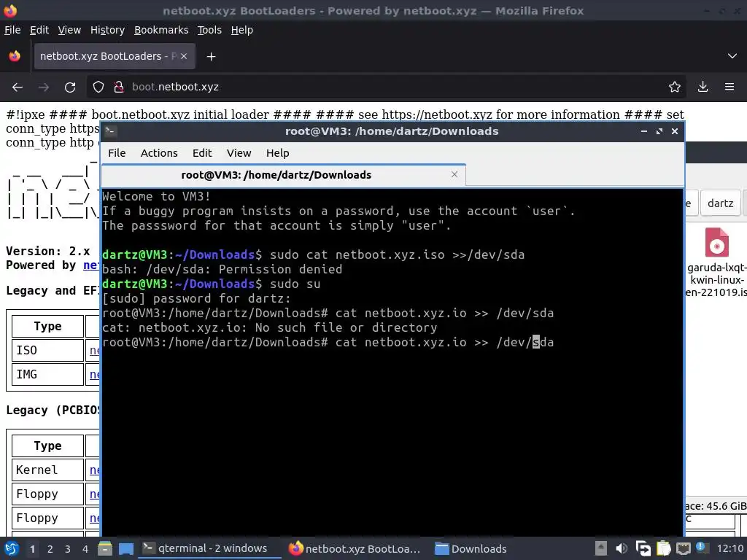The width and height of the screenshot is (747, 560).
Task: Launch the file manager from the panel
Action: [x=105, y=549]
